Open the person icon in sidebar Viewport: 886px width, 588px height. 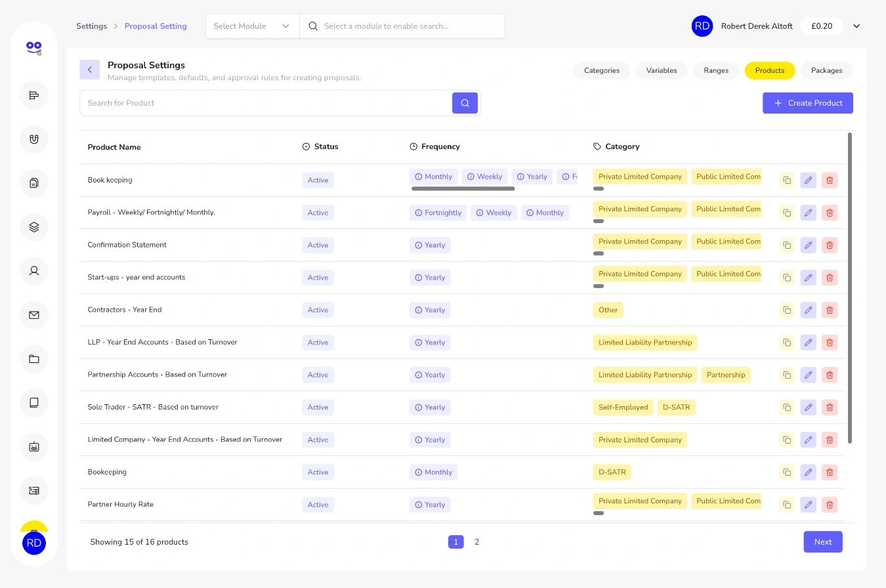coord(34,270)
